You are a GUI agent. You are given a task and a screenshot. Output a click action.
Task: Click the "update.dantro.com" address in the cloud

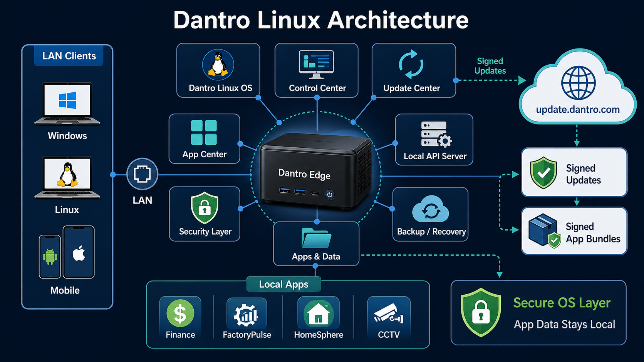(x=578, y=110)
